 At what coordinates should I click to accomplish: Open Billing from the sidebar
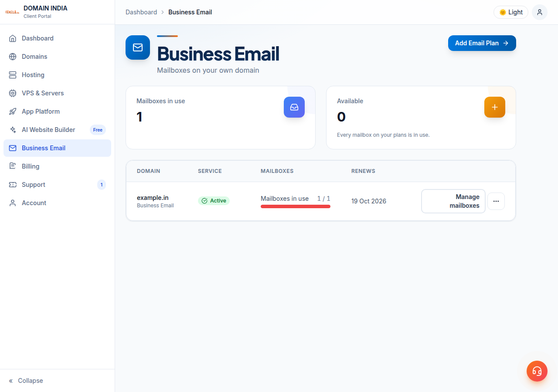pyautogui.click(x=57, y=166)
